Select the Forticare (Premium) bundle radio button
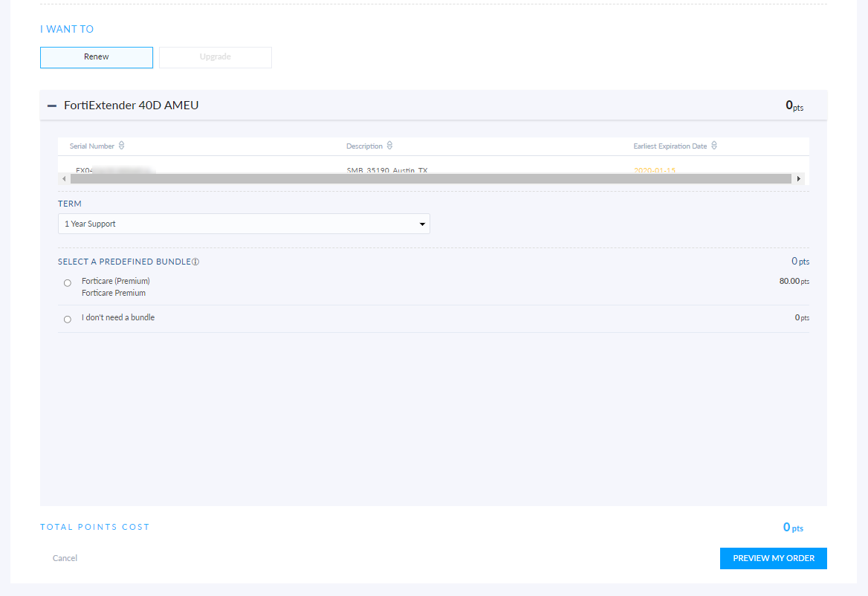Viewport: 868px width, 596px height. coord(67,283)
